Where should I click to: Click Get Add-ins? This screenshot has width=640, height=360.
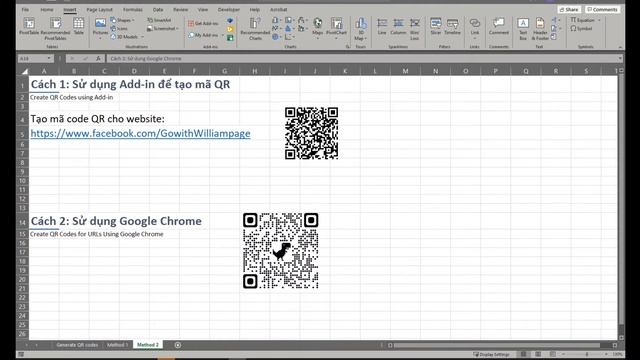203,23
